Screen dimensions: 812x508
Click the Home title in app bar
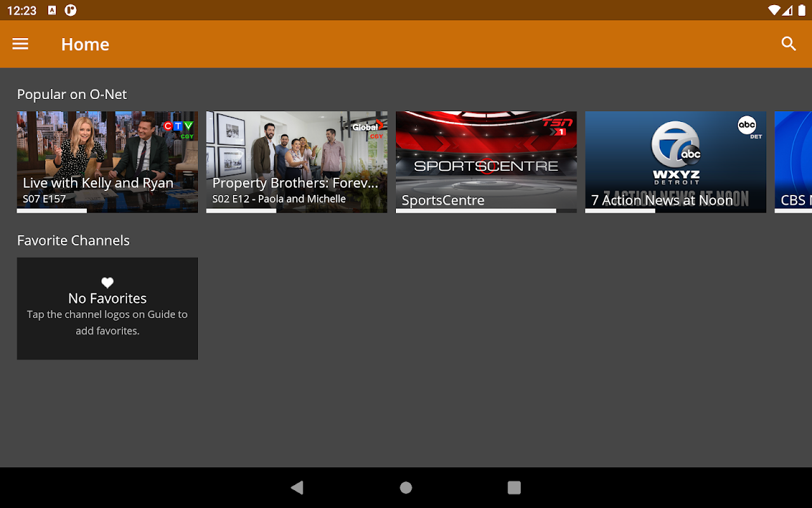pyautogui.click(x=85, y=44)
